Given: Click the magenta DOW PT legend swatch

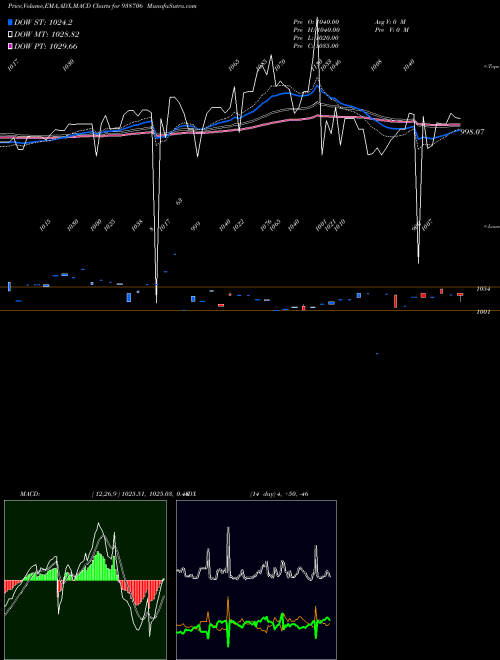Looking at the screenshot, I should click(x=10, y=46).
